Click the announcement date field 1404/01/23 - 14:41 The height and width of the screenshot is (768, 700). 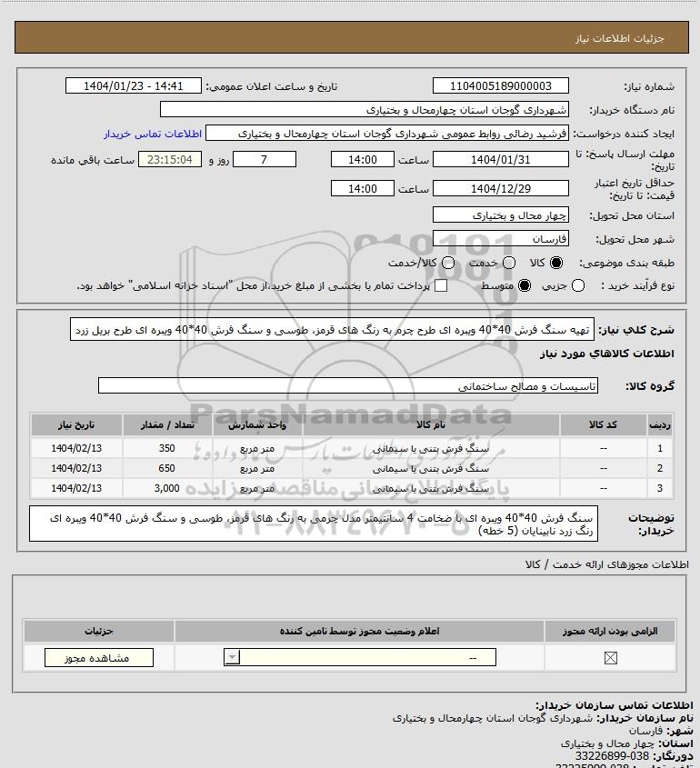coord(134,85)
